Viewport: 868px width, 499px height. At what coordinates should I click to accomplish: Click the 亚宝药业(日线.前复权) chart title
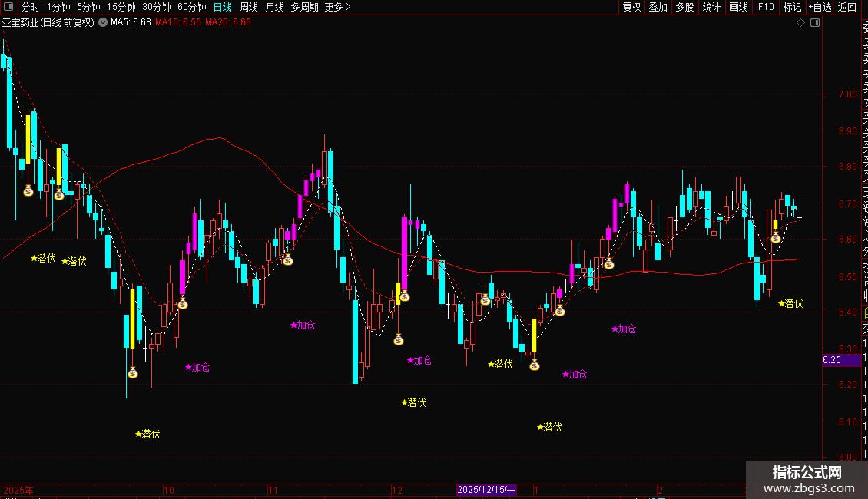(48, 23)
